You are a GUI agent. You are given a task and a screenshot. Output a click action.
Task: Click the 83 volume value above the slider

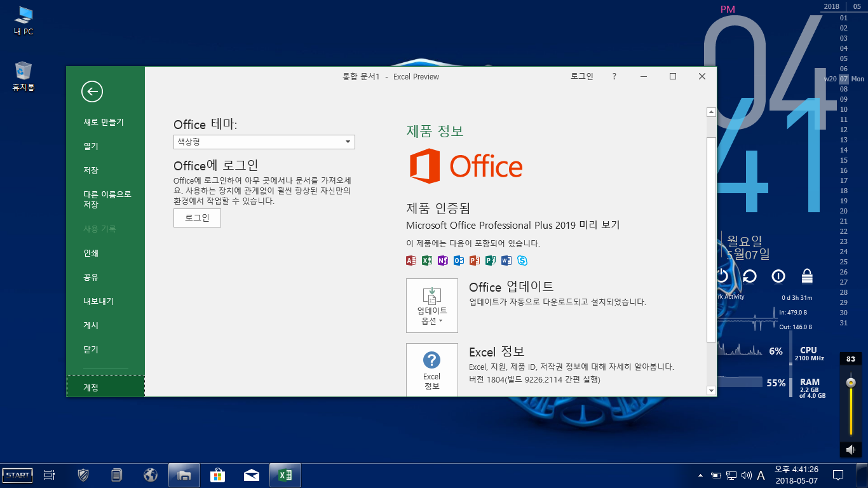[x=851, y=359]
